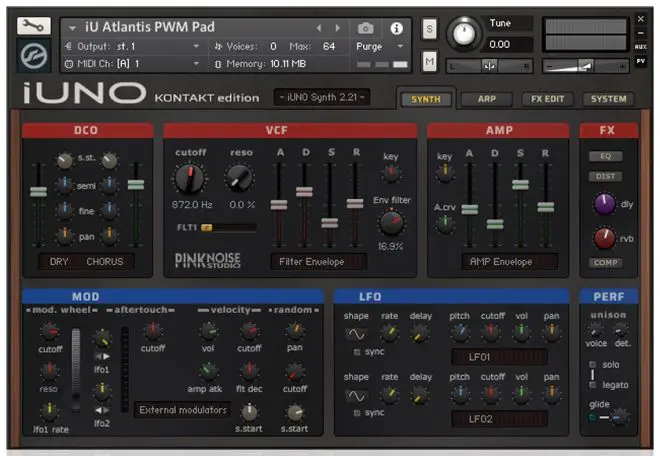
Task: Open the instrument info icon
Action: tap(396, 28)
